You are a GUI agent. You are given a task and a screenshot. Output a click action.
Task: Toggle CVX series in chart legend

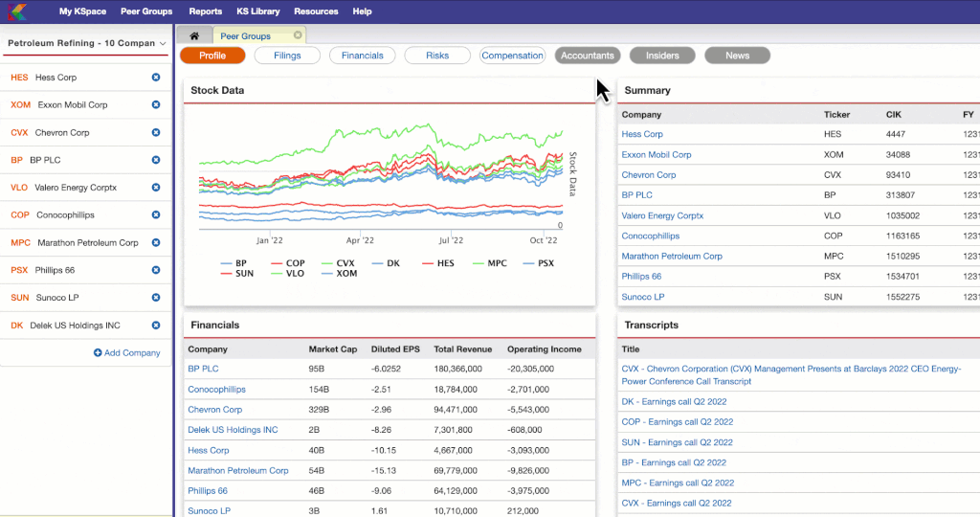coord(338,263)
